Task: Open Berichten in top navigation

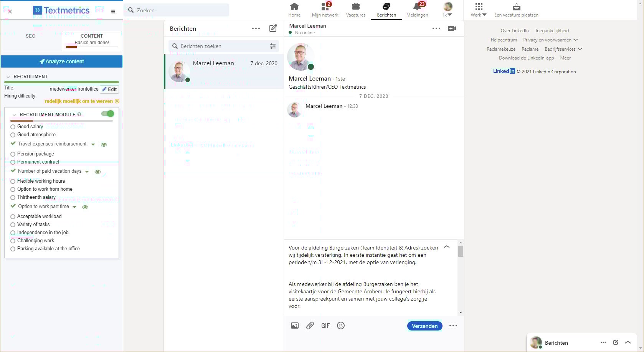Action: click(x=386, y=10)
